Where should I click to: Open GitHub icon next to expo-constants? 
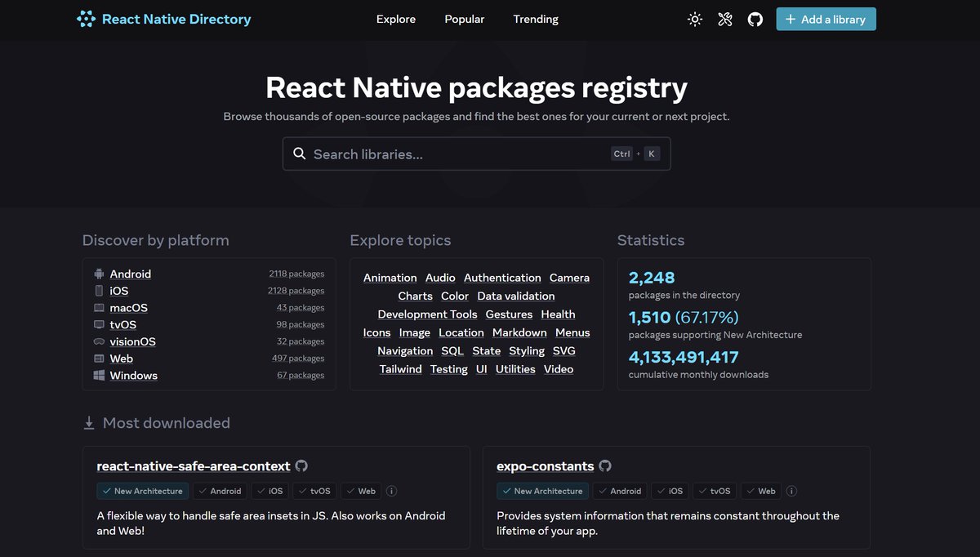coord(605,466)
